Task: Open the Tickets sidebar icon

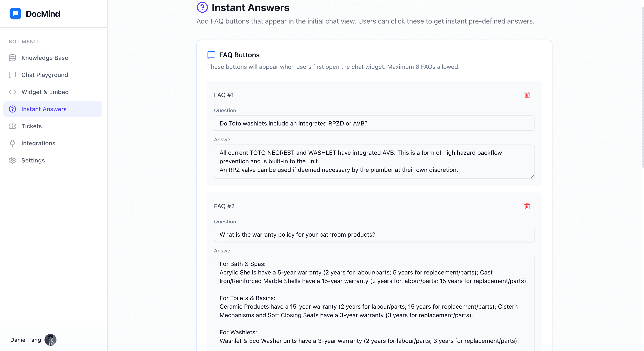Action: click(x=12, y=126)
